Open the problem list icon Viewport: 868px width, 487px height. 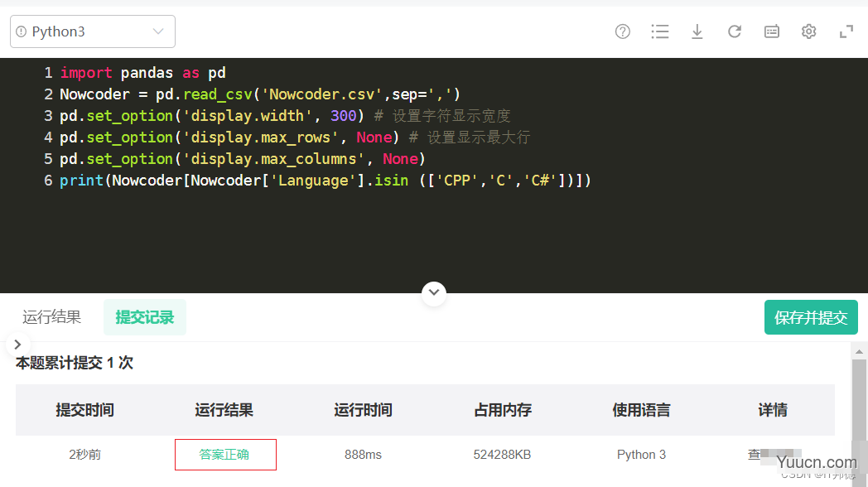[x=660, y=31]
